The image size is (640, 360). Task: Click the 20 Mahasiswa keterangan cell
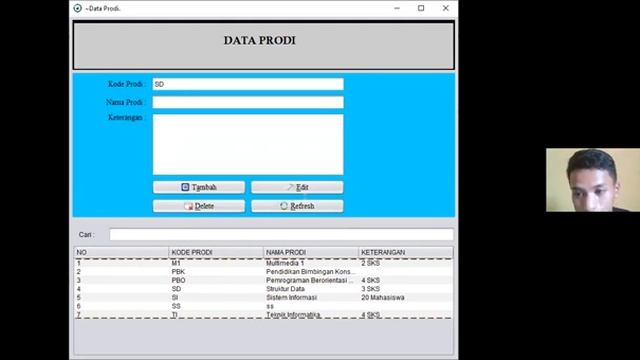point(406,298)
